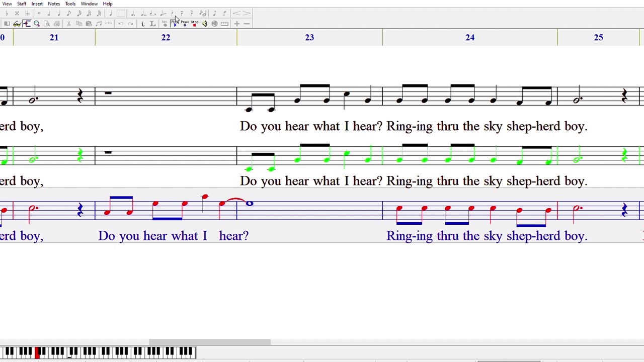Select the double flat accidental tool
Screen dimensions: 644x362
(27, 14)
